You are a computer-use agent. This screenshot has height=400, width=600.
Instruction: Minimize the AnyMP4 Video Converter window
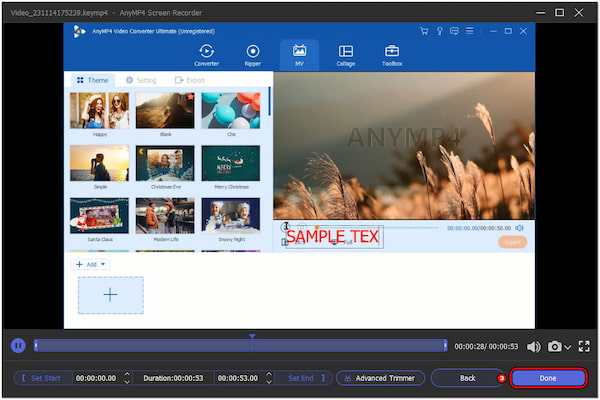pyautogui.click(x=493, y=31)
